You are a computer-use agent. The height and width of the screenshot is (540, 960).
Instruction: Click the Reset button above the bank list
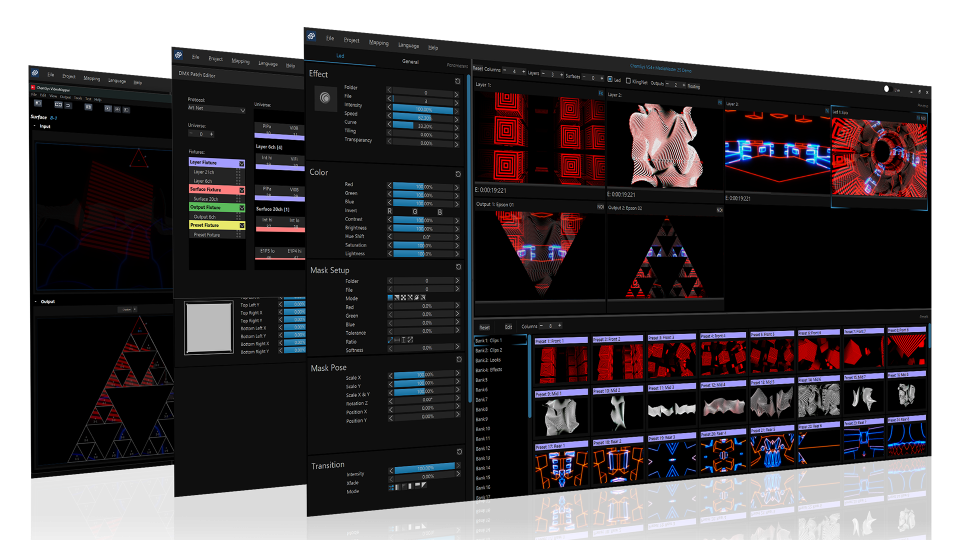pos(484,326)
